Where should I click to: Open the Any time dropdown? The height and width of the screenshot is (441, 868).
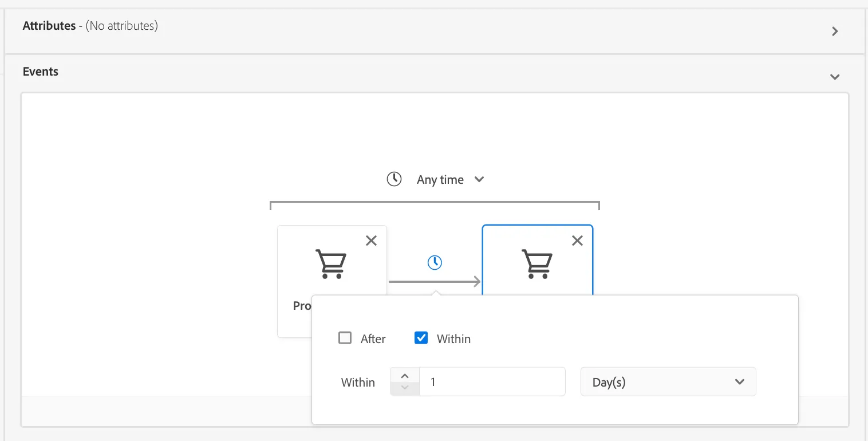[451, 180]
